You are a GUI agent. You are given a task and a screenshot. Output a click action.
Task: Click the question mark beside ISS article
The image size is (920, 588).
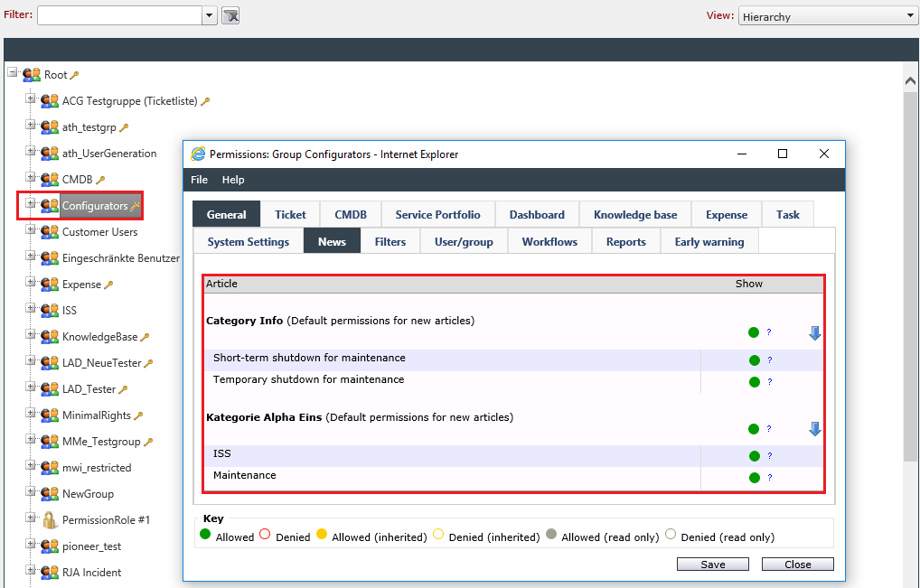(770, 456)
